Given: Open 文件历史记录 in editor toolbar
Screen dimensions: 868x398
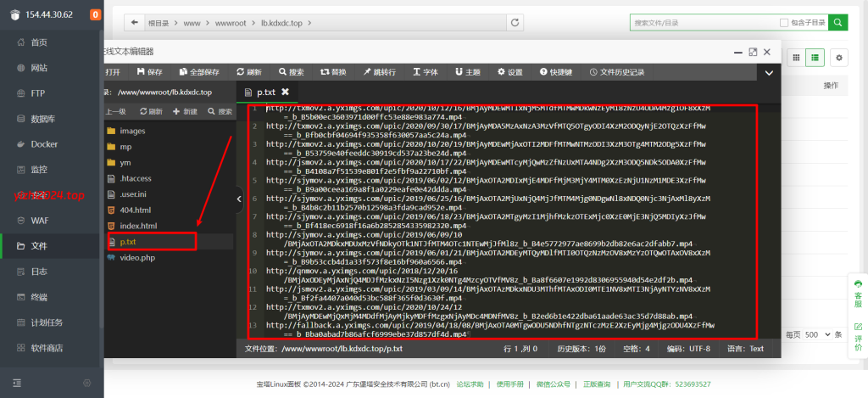Looking at the screenshot, I should click(617, 72).
